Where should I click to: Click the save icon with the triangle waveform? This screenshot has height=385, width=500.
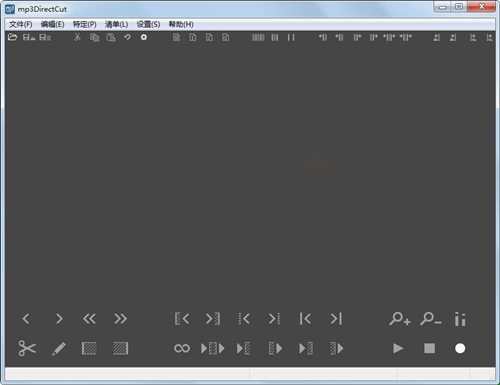(29, 37)
